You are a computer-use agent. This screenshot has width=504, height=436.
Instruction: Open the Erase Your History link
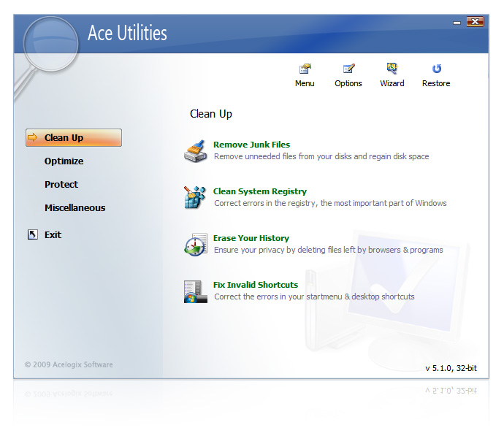click(x=251, y=238)
